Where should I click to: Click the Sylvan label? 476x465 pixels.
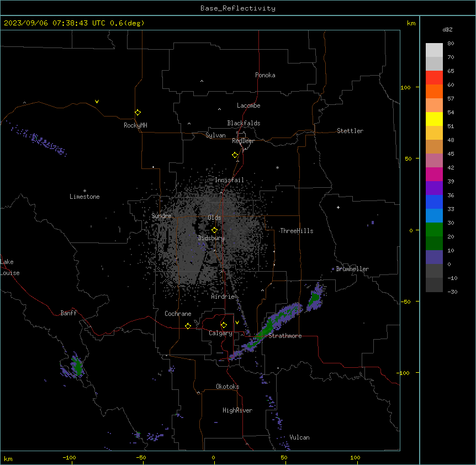point(215,135)
